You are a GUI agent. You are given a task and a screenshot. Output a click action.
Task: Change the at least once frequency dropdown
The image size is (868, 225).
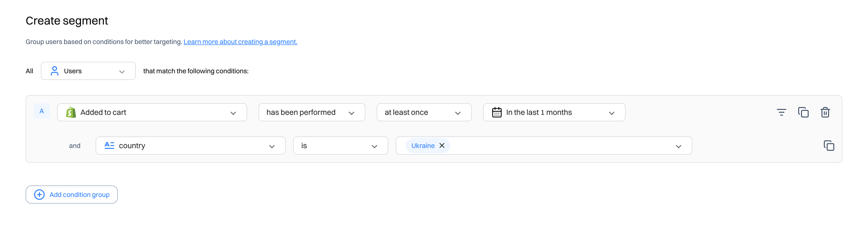tap(424, 112)
